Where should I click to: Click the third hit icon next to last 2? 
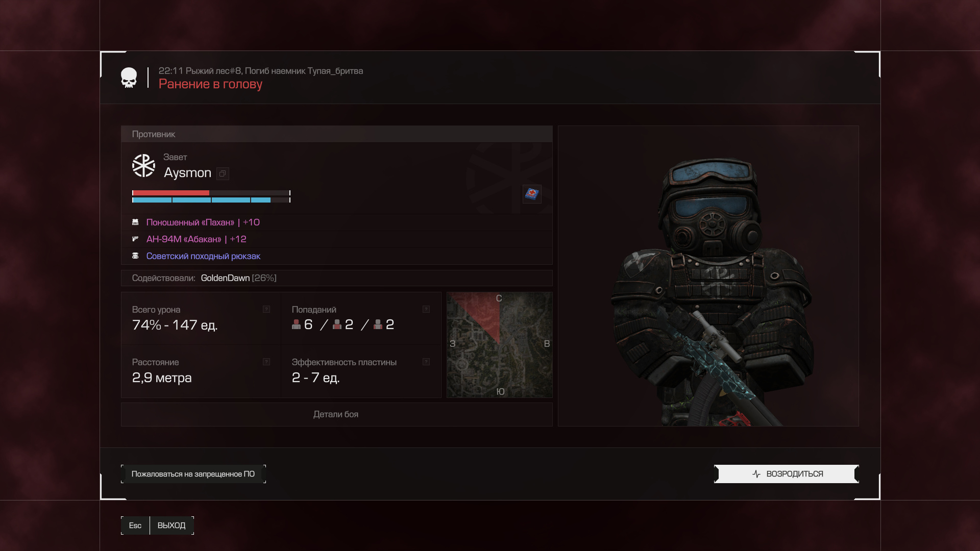point(378,324)
